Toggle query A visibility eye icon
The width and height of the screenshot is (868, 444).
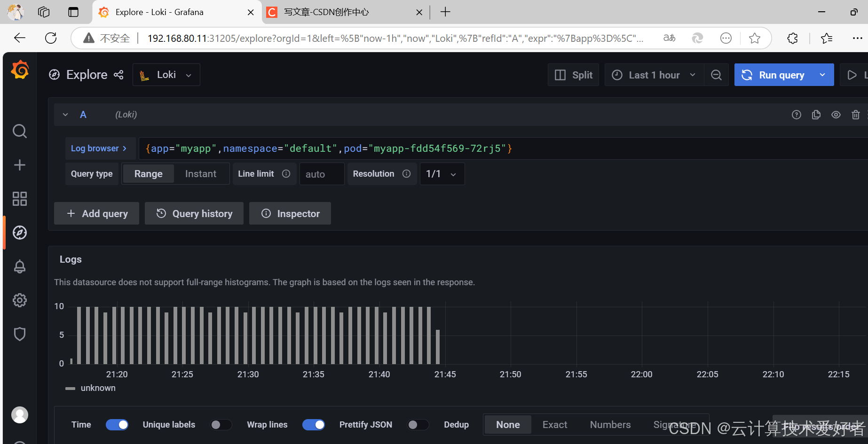(836, 115)
